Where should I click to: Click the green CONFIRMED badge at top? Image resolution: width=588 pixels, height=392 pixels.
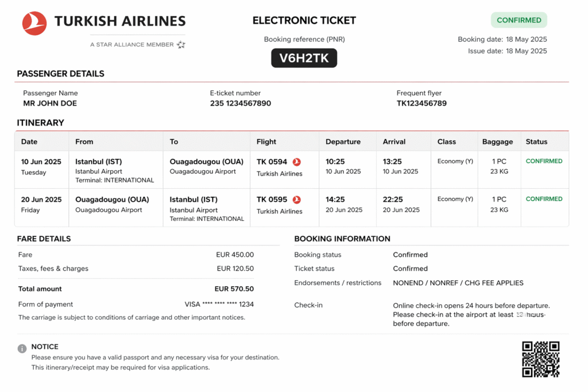(519, 20)
